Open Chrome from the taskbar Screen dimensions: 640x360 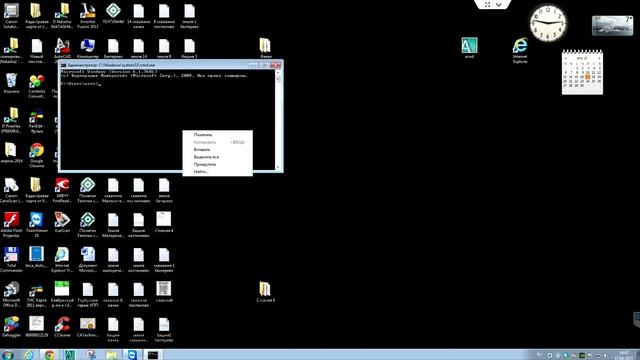click(x=49, y=355)
